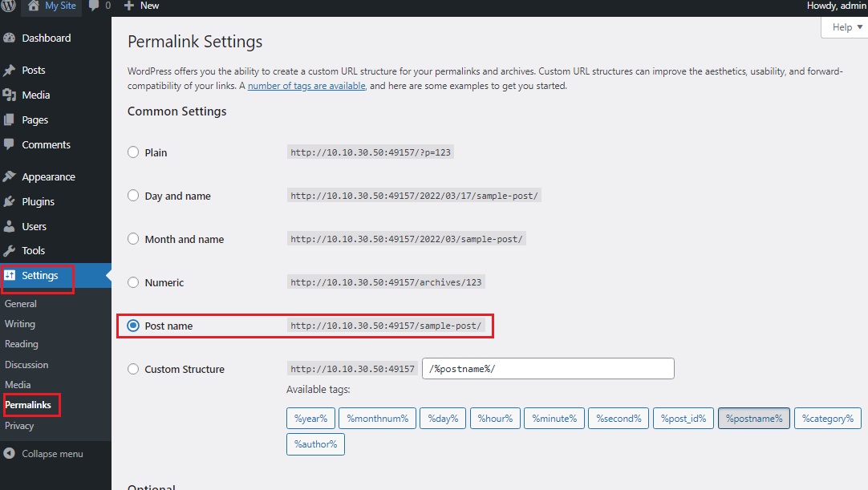The width and height of the screenshot is (868, 490).
Task: Open General settings submenu
Action: tap(21, 304)
